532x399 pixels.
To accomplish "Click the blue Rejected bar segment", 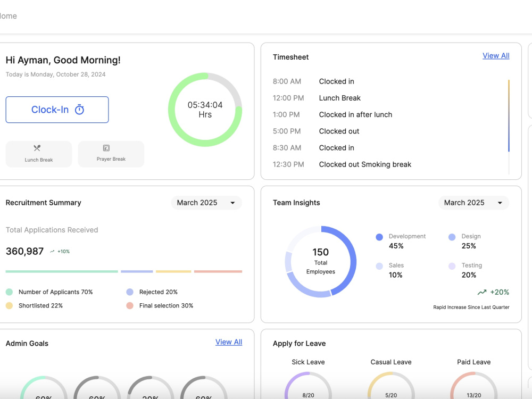I will click(137, 271).
